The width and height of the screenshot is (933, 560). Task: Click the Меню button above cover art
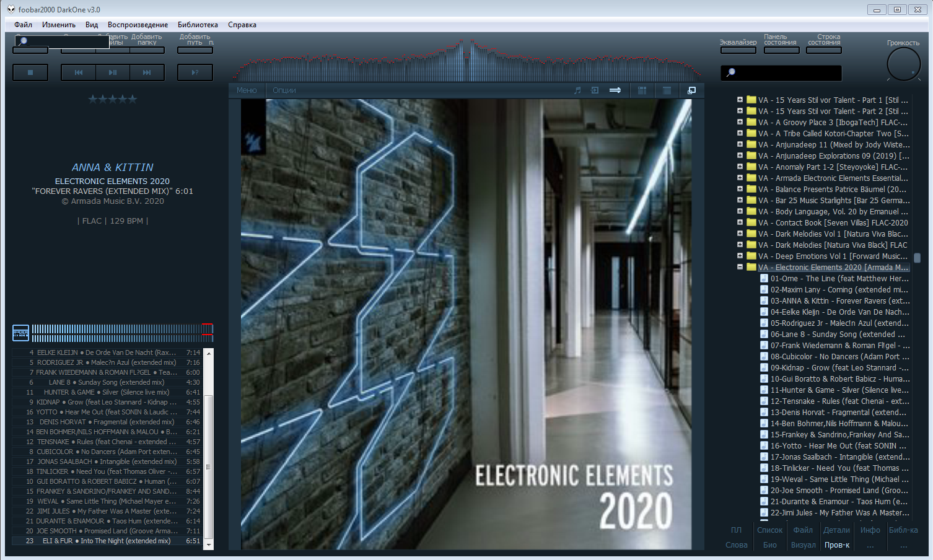(247, 90)
